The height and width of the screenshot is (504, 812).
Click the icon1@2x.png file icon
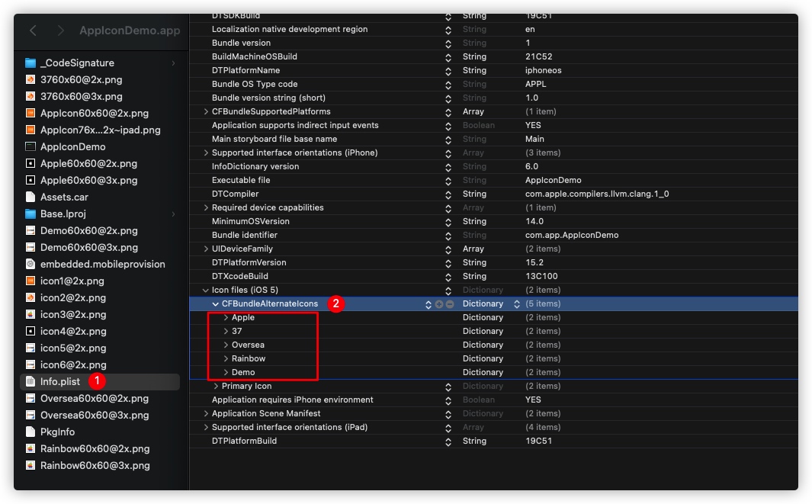pos(30,281)
